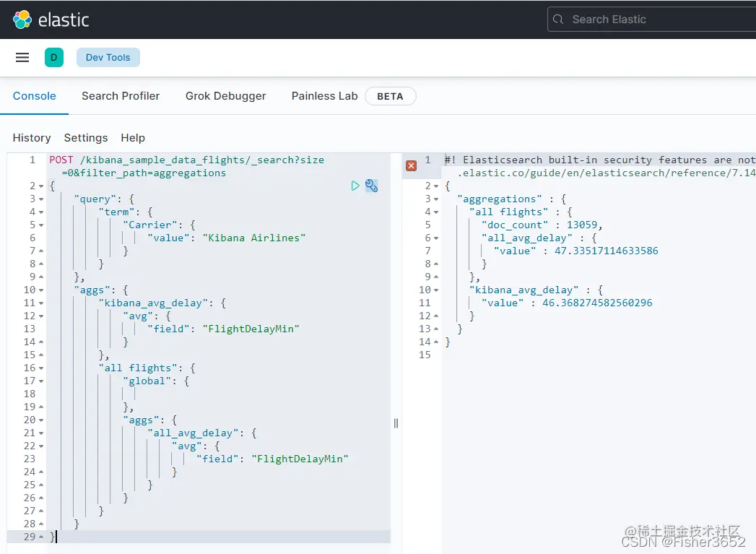The image size is (756, 554).
Task: Fold response "all flights" on line 4
Action: coord(436,212)
